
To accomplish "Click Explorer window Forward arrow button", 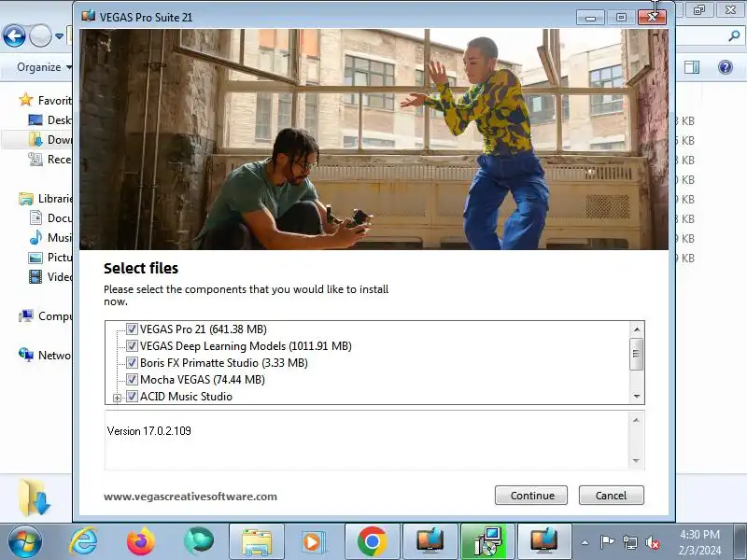I will 40,35.
